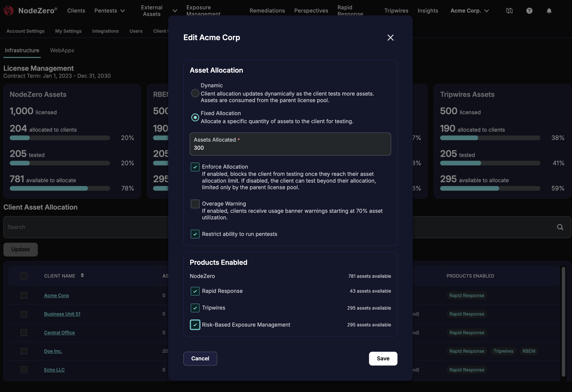Click the Tripwires tag in Doe Inc. row
The image size is (572, 392).
coord(503,351)
